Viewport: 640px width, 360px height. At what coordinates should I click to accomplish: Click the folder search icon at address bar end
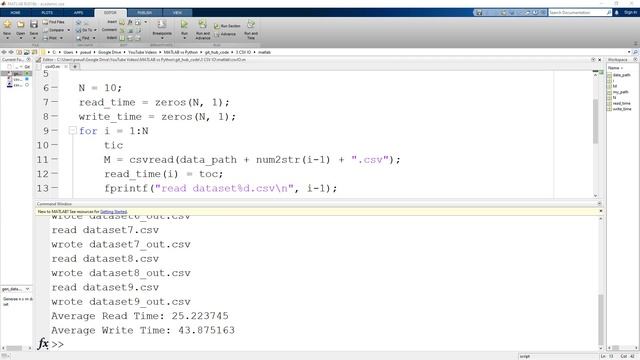click(635, 52)
